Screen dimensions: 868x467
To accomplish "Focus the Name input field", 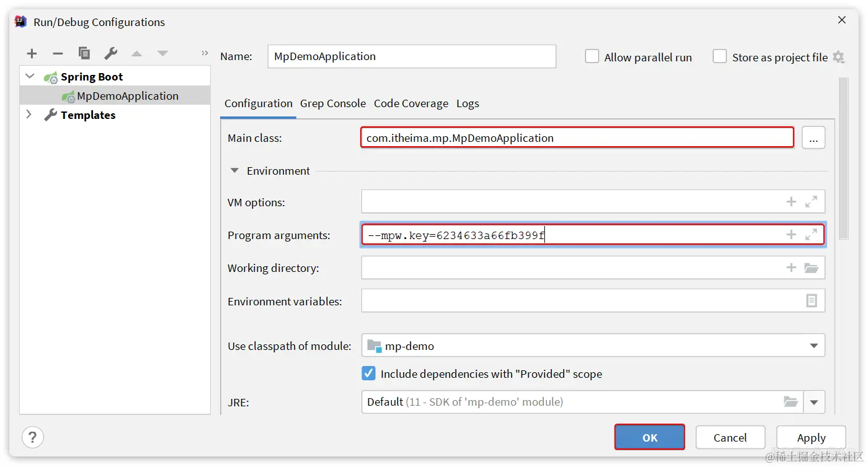I will [412, 56].
